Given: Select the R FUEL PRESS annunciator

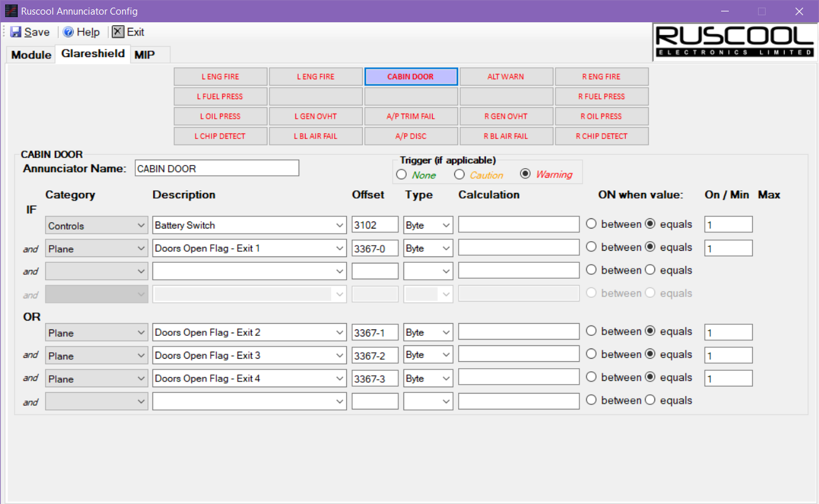Looking at the screenshot, I should tap(602, 96).
